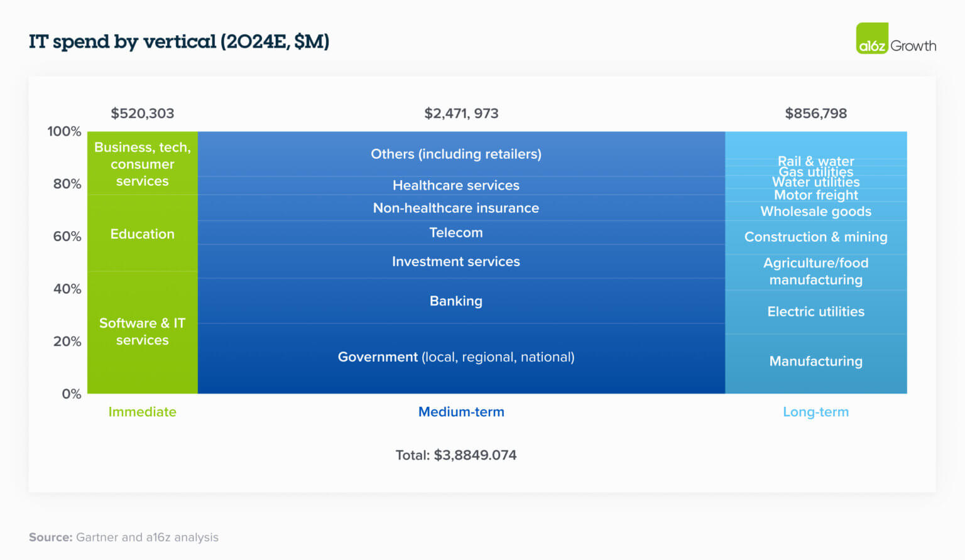This screenshot has width=965, height=560.
Task: Click the Business, tech, consumer services block
Action: [x=143, y=163]
